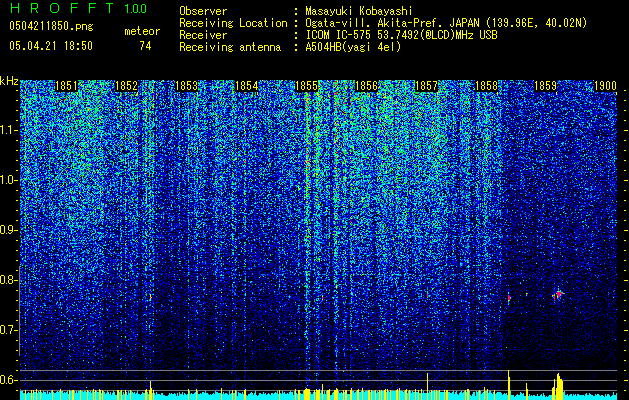Click the observer name Masayuki Kobayashi

(359, 11)
